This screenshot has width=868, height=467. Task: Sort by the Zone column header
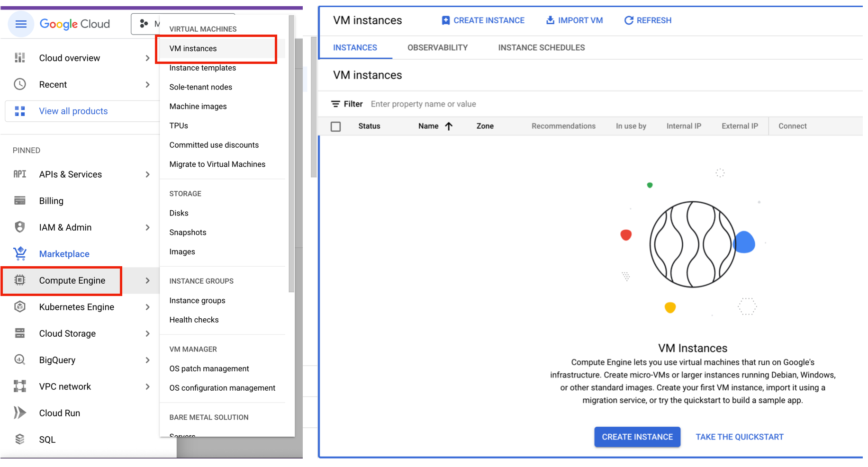(x=485, y=126)
